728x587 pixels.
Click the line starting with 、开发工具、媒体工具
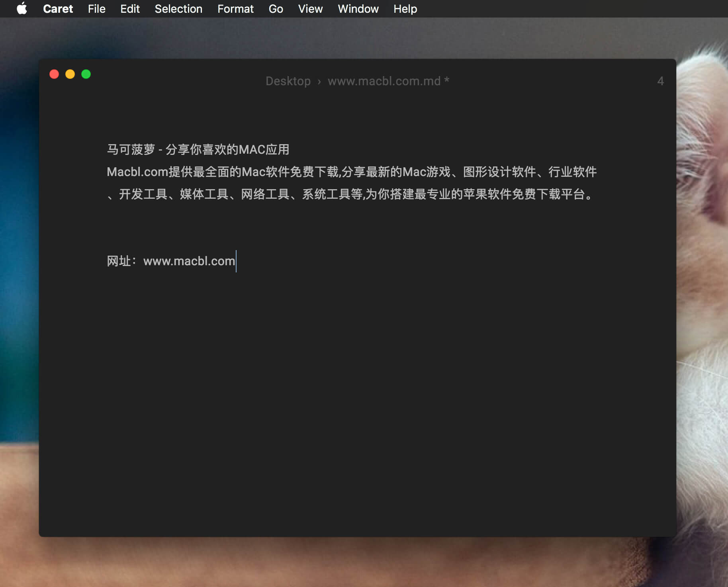(350, 194)
